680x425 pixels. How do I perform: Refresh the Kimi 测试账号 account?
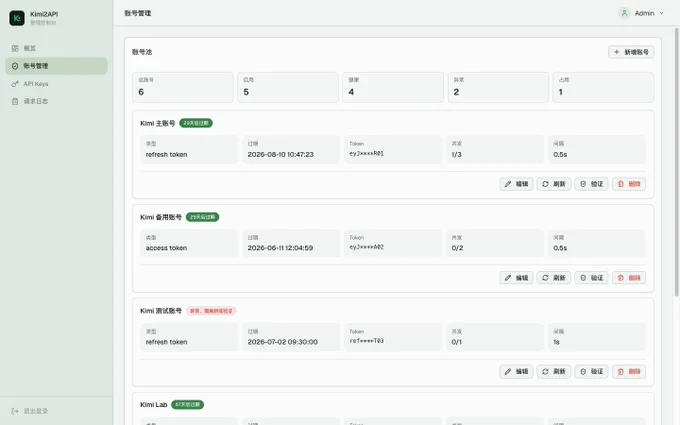[x=554, y=371]
